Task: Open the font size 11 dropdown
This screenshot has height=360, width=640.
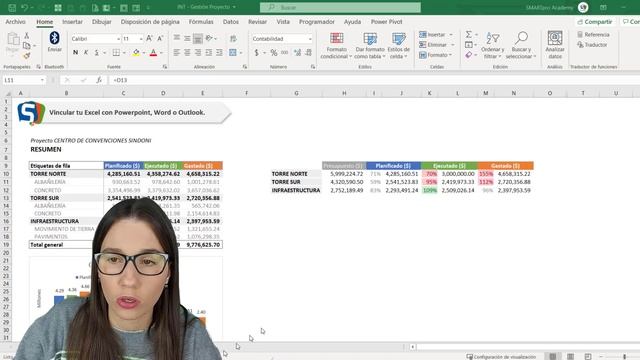Action: [x=141, y=39]
